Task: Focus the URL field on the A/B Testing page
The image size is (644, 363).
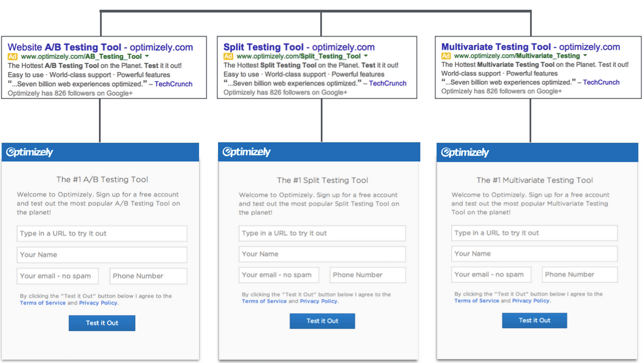Action: click(x=102, y=234)
